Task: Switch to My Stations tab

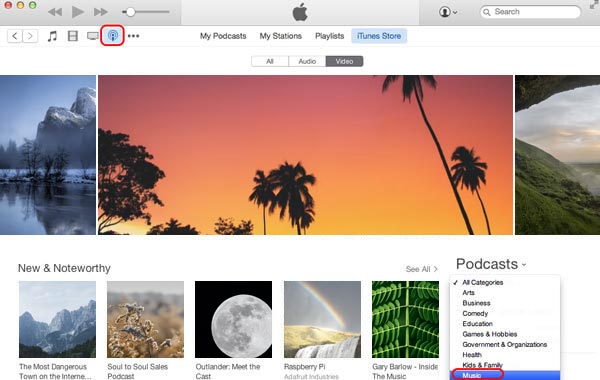Action: click(280, 36)
